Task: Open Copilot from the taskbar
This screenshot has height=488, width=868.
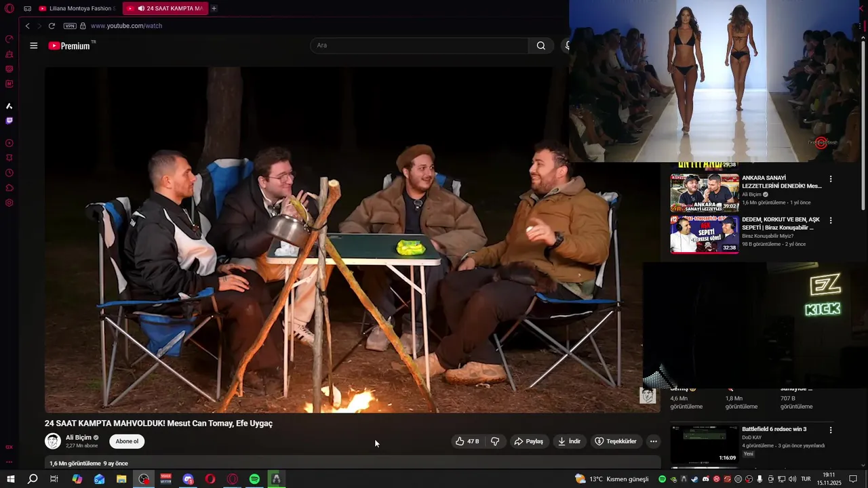Action: click(77, 479)
